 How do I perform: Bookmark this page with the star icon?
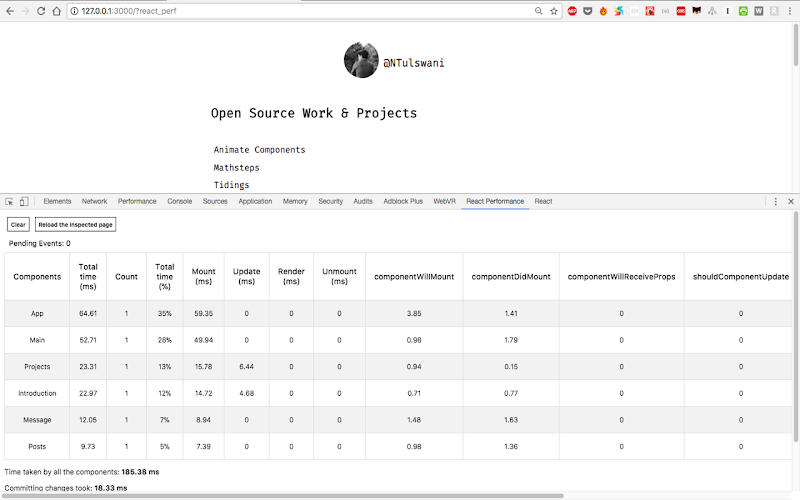coord(554,11)
